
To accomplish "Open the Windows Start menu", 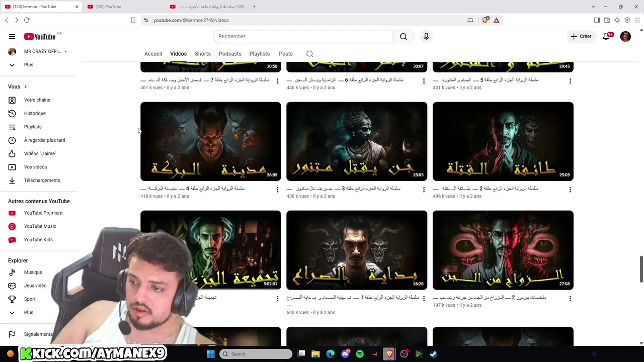I will 211,354.
